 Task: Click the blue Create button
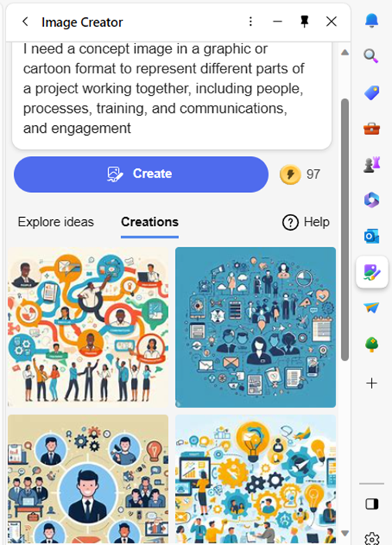(x=141, y=174)
